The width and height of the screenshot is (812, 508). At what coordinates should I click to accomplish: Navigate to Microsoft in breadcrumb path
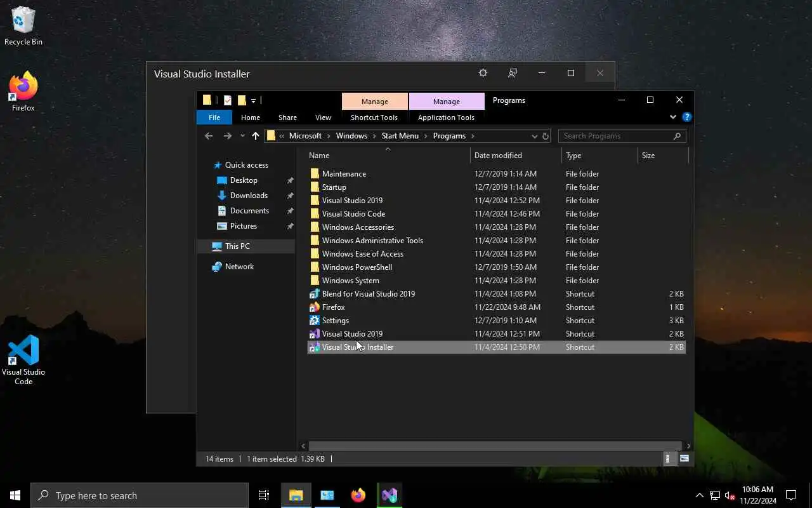[305, 136]
